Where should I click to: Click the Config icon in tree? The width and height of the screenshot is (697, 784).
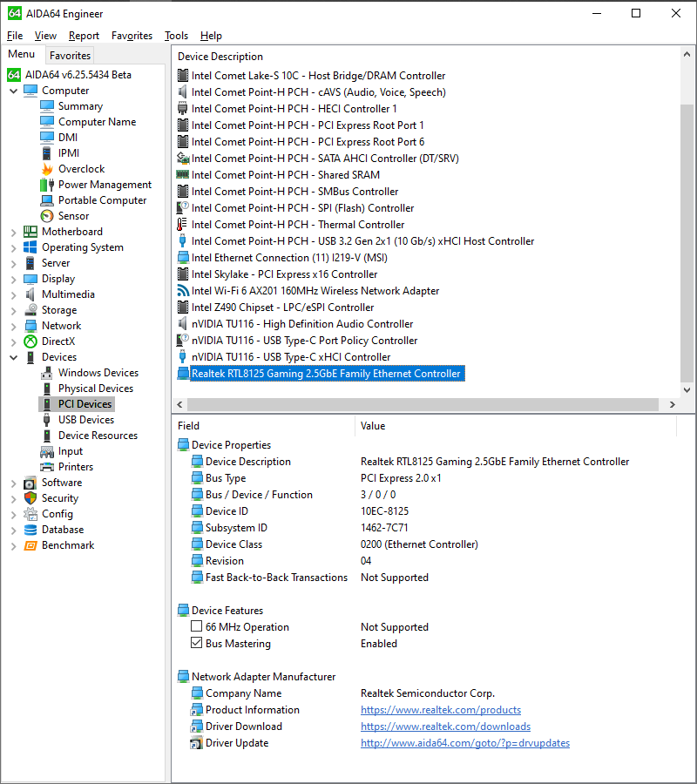tap(30, 514)
